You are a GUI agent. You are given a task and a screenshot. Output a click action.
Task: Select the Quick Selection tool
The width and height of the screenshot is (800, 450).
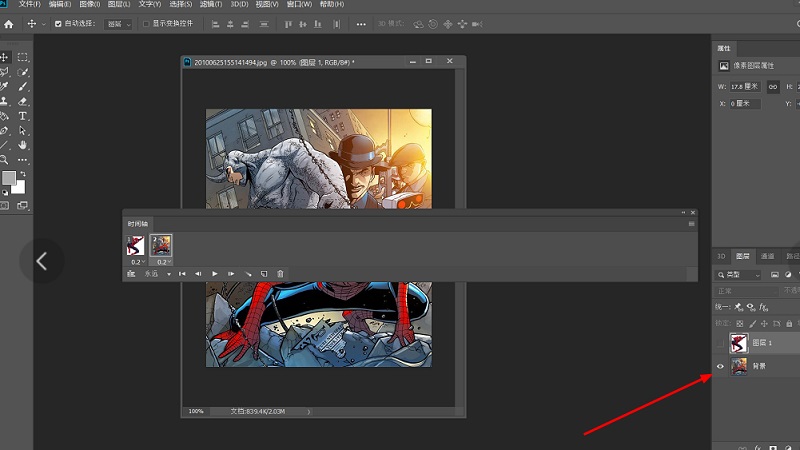(22, 72)
